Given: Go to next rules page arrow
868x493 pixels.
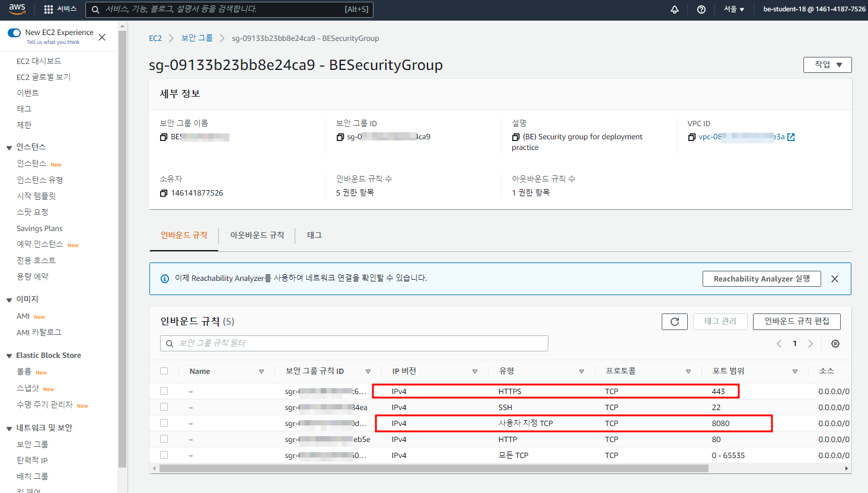Looking at the screenshot, I should click(x=810, y=344).
